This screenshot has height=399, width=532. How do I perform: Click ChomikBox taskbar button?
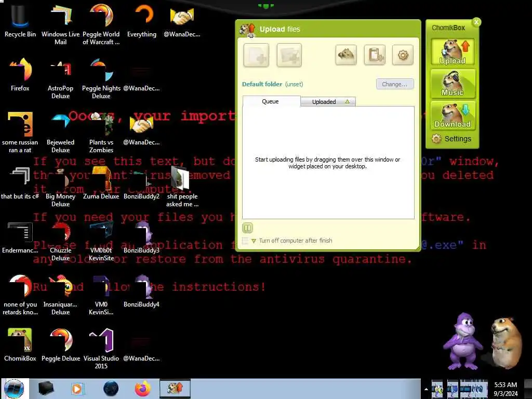click(x=175, y=389)
